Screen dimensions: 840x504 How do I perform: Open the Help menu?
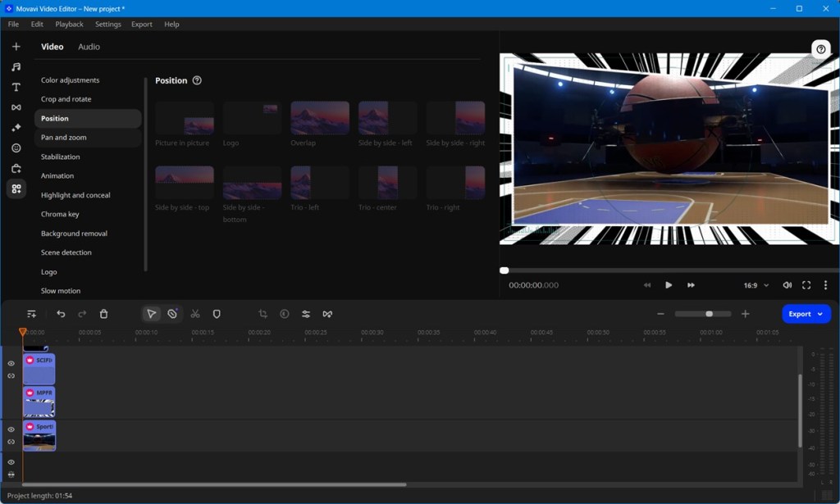click(171, 24)
